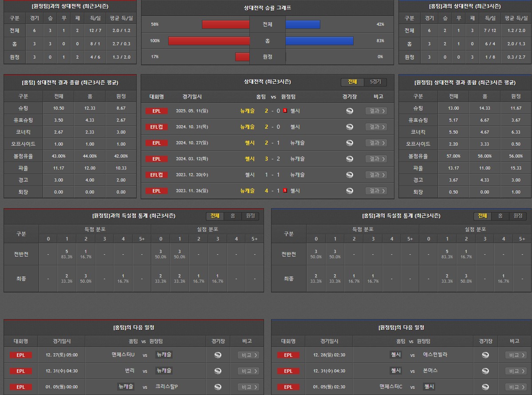532x395 pixels.
Task: Expand 비교 for 번리 vs 뉴캐슬 fixture
Action: click(x=248, y=371)
